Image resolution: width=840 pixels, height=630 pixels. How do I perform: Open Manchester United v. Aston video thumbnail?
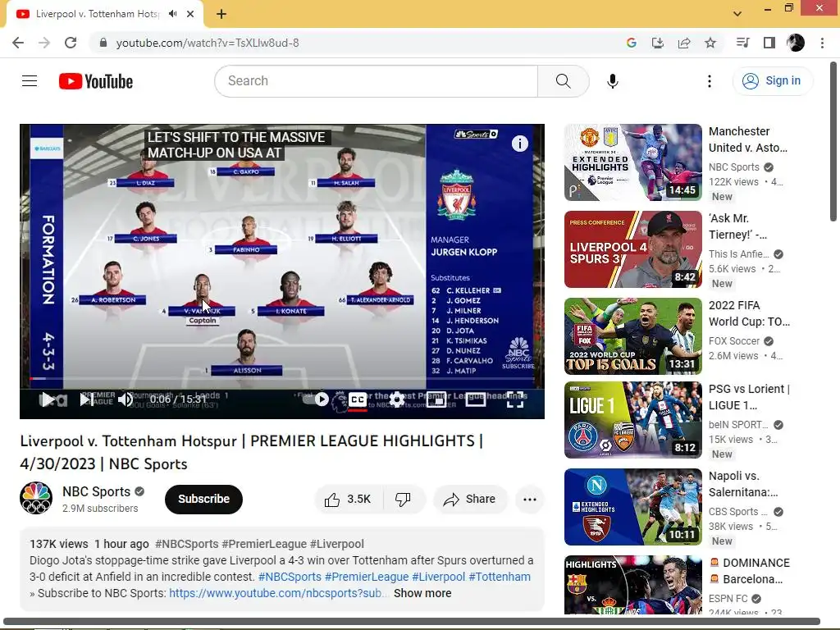(632, 162)
